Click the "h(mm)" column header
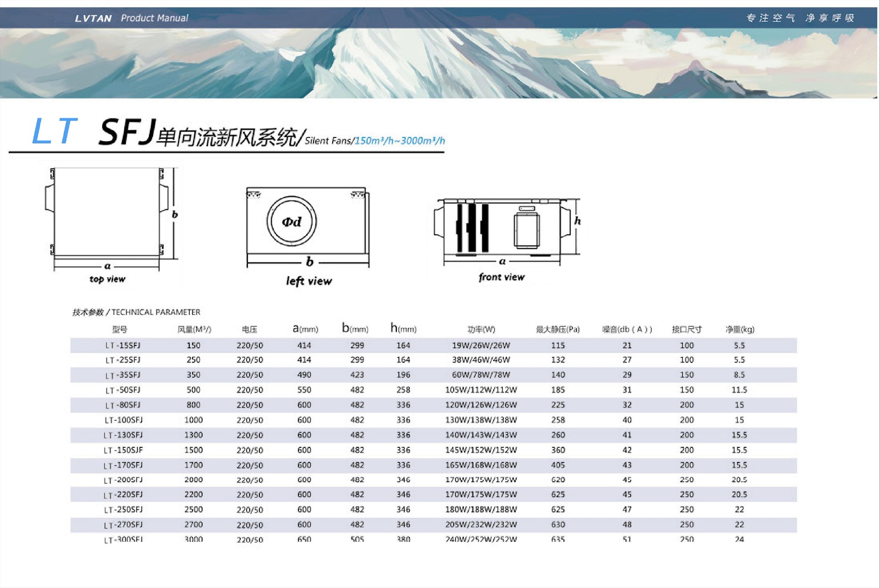880x588 pixels. tap(403, 328)
